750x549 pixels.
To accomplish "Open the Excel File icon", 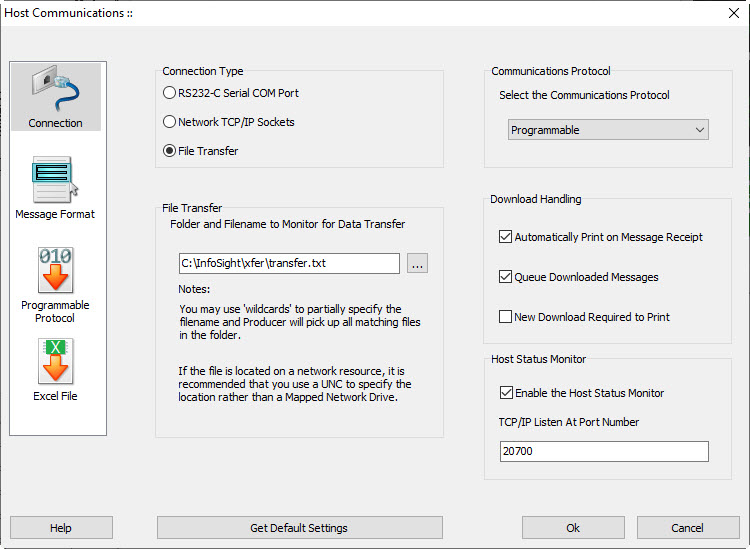I will [x=55, y=370].
